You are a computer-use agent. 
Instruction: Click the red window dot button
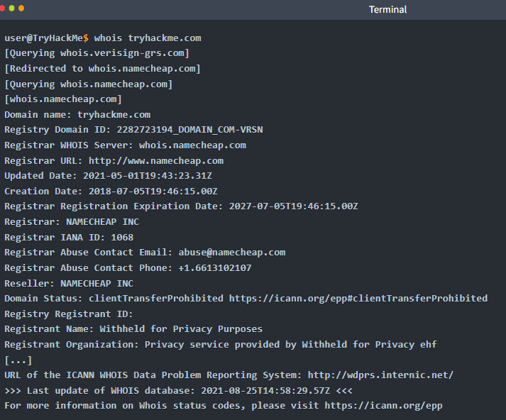2,9
